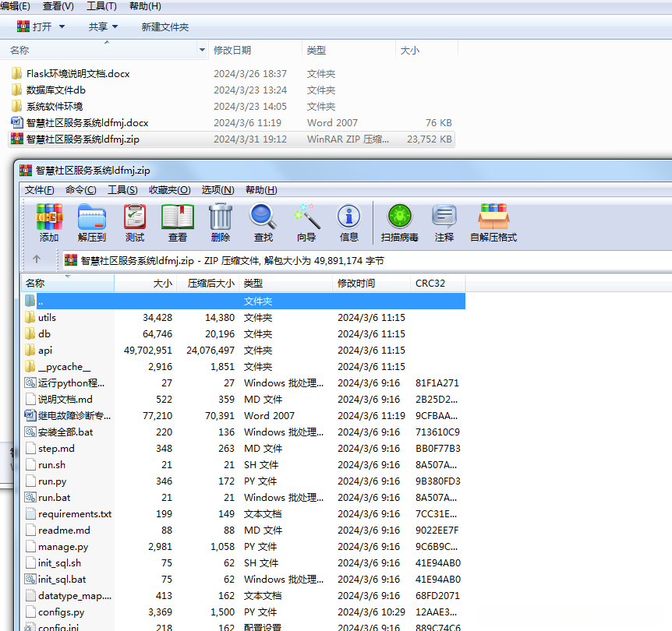The image size is (672, 631).
Task: Click the 智慧社区服务系统ldfmj.docx Word icon in Explorer
Action: tap(16, 122)
